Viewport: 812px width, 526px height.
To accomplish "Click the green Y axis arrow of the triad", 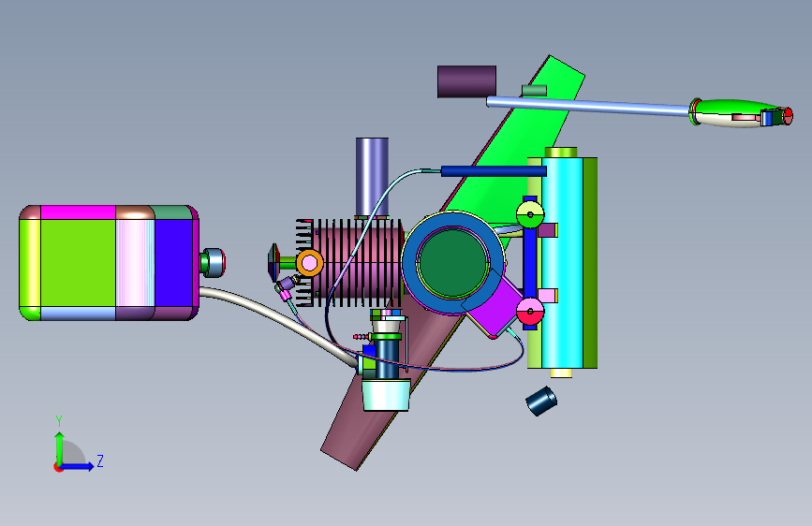I will 60,447.
